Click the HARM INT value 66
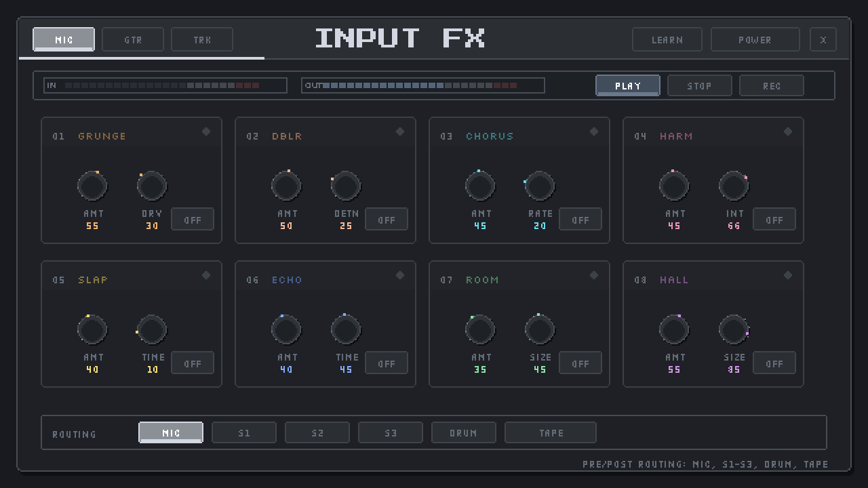Image resolution: width=868 pixels, height=488 pixels. coord(734,226)
